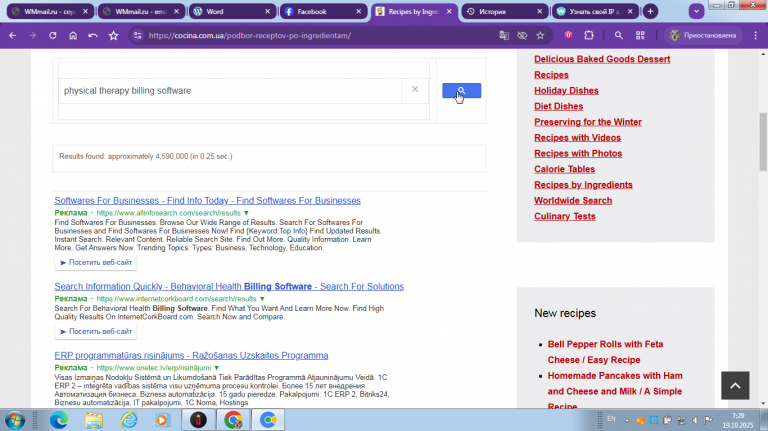The image size is (768, 431).
Task: Launch Microsoft Edge from taskbar
Action: (x=59, y=420)
